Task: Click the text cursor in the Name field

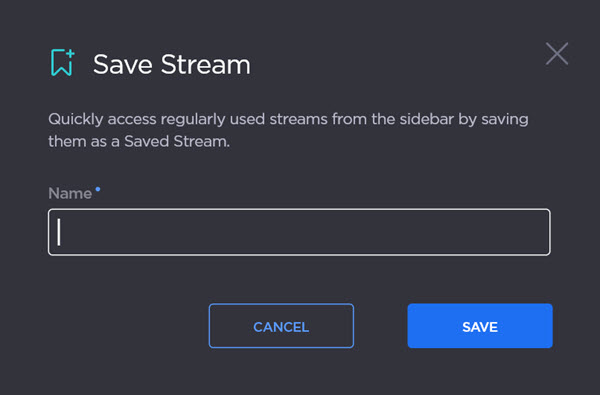Action: [x=59, y=232]
